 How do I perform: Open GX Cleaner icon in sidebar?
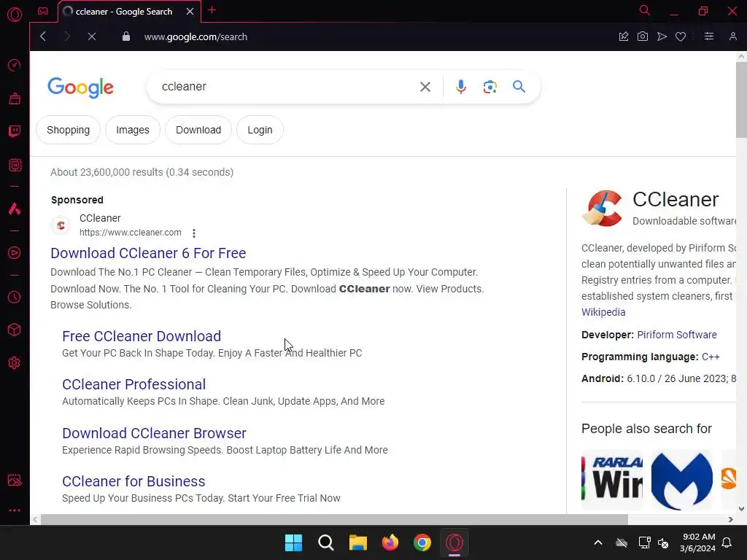(15, 98)
